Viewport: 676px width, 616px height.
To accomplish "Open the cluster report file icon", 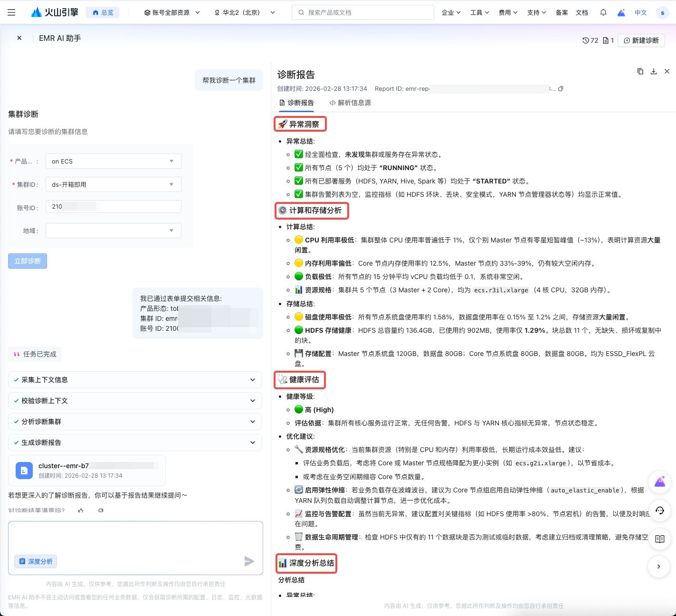I will (24, 471).
